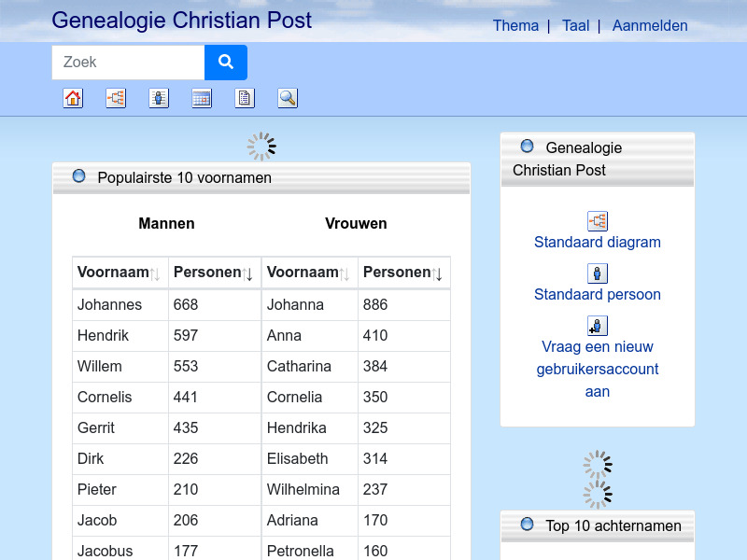
Task: Click the Standaard diagram icon
Action: click(x=598, y=220)
